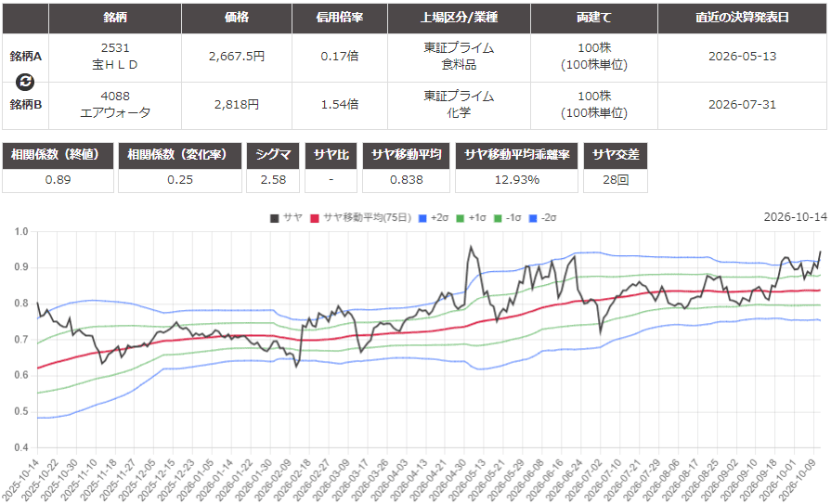Toggle the サヤ series in chart legend
Viewport: 831px width, 504px height.
coord(286,218)
